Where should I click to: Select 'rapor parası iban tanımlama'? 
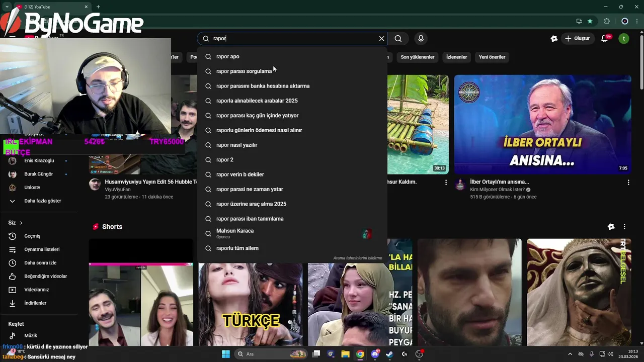tap(292, 219)
